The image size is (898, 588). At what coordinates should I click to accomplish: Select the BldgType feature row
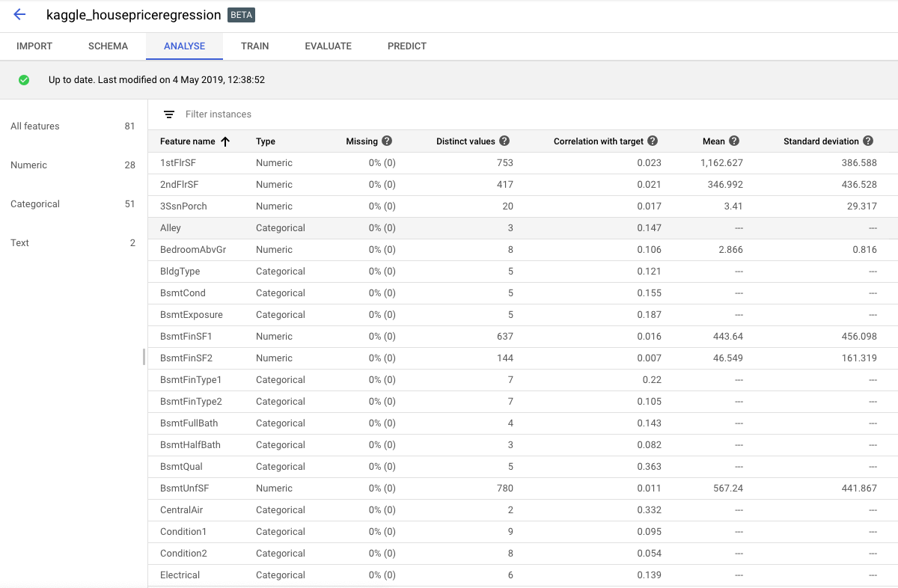tap(523, 272)
